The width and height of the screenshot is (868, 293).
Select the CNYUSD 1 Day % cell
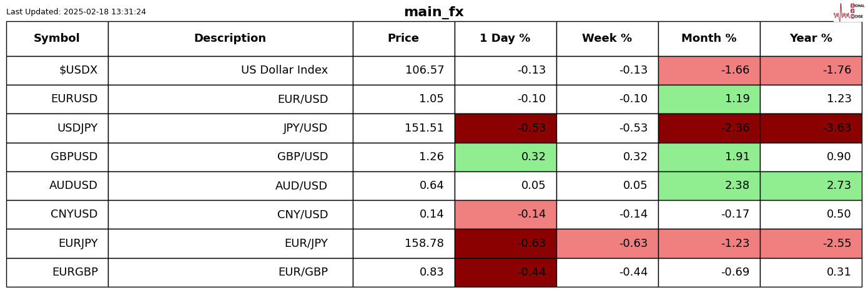pyautogui.click(x=505, y=214)
